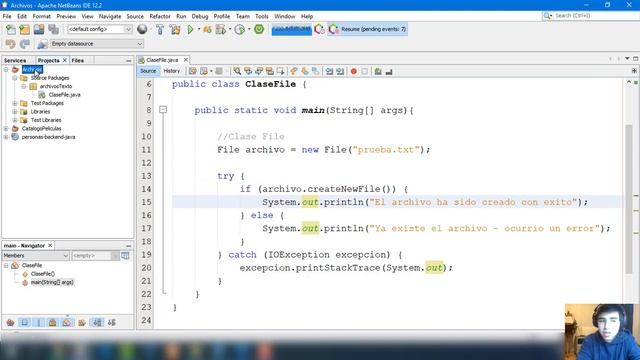Click the Source view button

tap(148, 71)
